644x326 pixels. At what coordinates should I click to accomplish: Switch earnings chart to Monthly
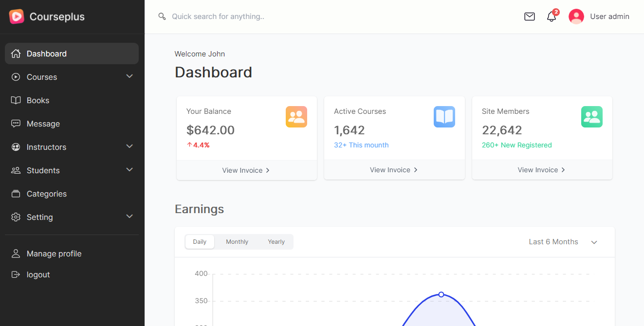pyautogui.click(x=237, y=242)
